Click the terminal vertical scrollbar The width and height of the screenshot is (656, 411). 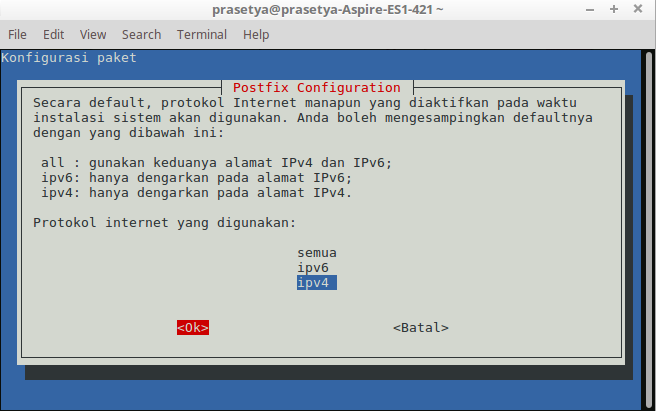pos(649,229)
